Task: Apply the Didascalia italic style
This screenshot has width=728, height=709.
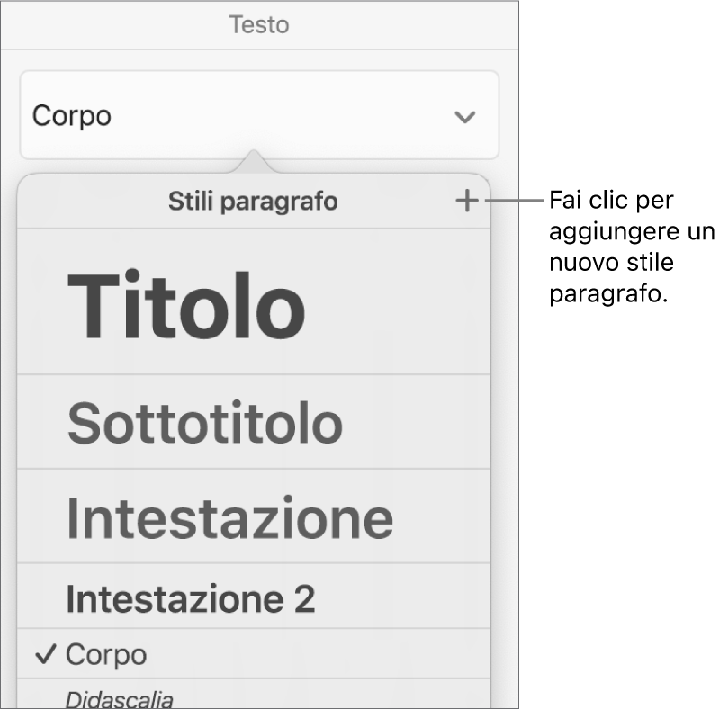Action: click(x=120, y=698)
